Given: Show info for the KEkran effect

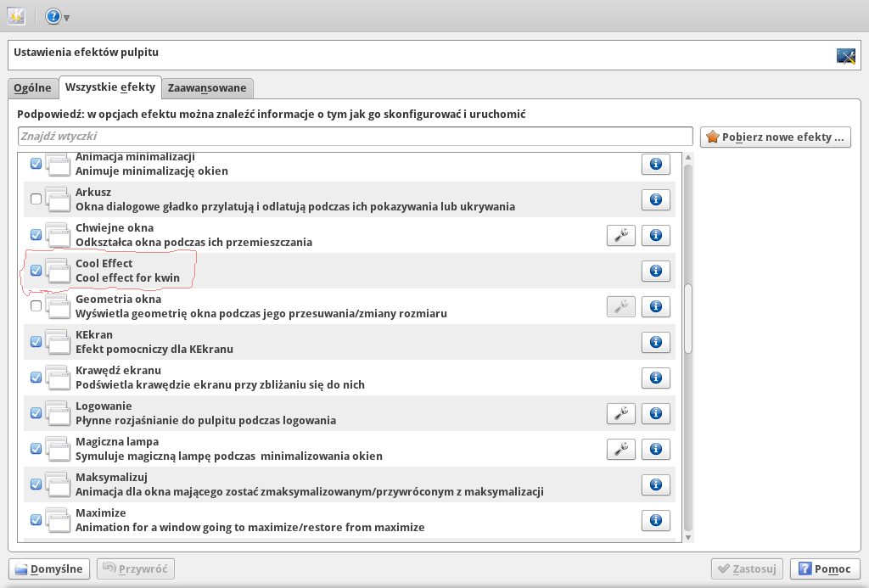Looking at the screenshot, I should pyautogui.click(x=656, y=342).
